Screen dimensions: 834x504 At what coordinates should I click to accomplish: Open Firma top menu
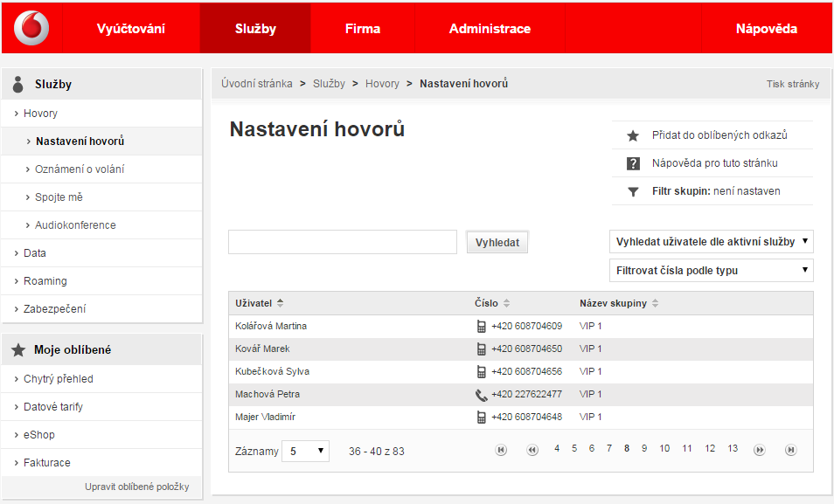pos(363,28)
